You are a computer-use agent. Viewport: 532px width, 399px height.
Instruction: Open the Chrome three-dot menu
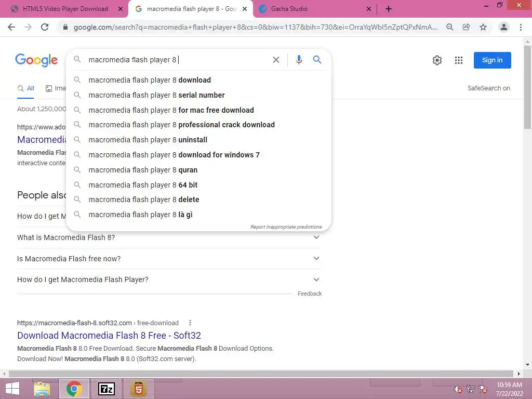[521, 27]
